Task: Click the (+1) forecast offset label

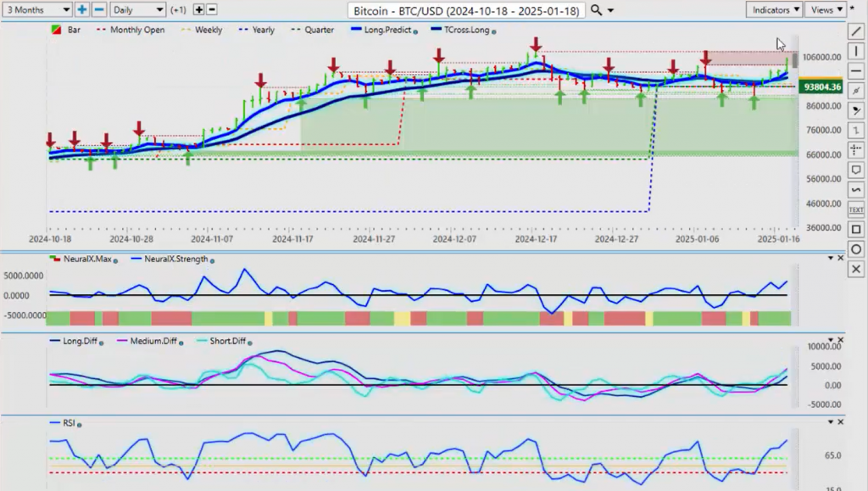Action: tap(178, 10)
